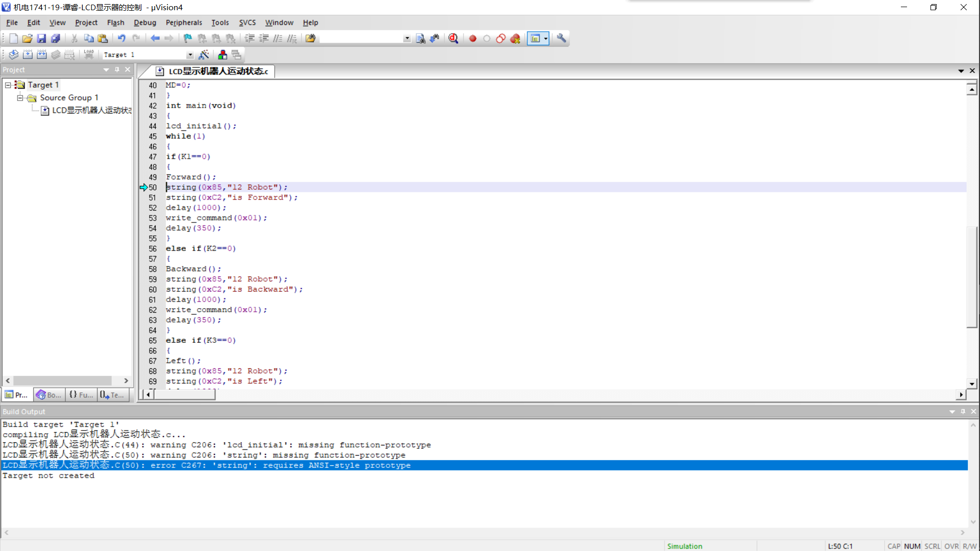This screenshot has width=980, height=551.
Task: Rebuild all target files
Action: point(42,55)
